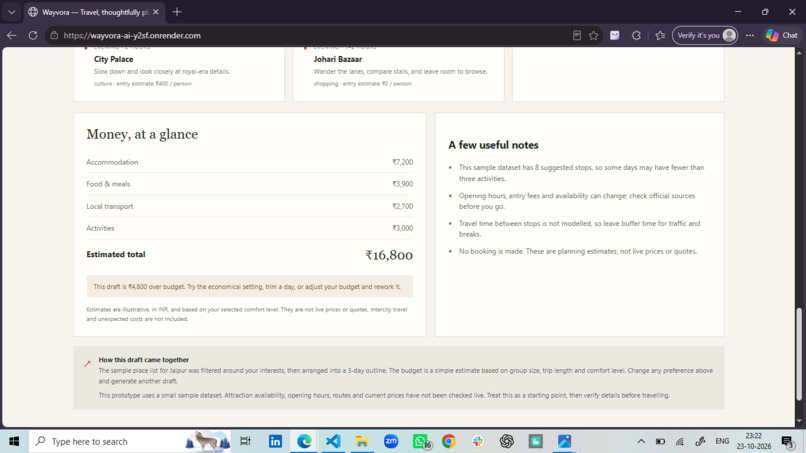Screen dimensions: 806x453
Task: Open the green app on taskbar
Action: click(x=536, y=441)
